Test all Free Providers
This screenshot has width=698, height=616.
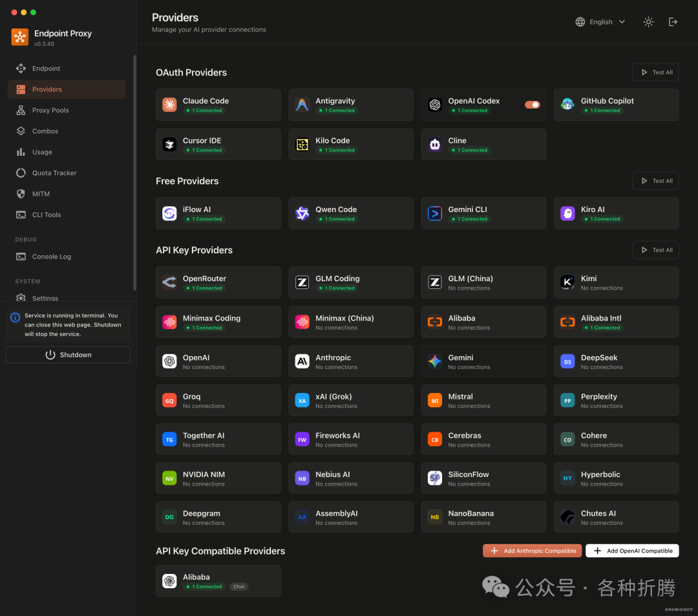coord(655,181)
